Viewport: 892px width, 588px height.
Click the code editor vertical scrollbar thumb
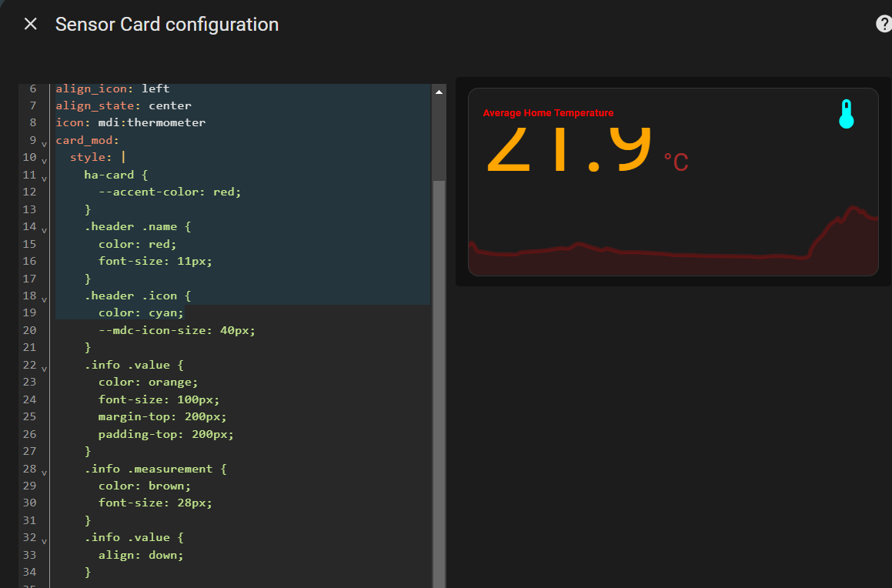click(439, 369)
